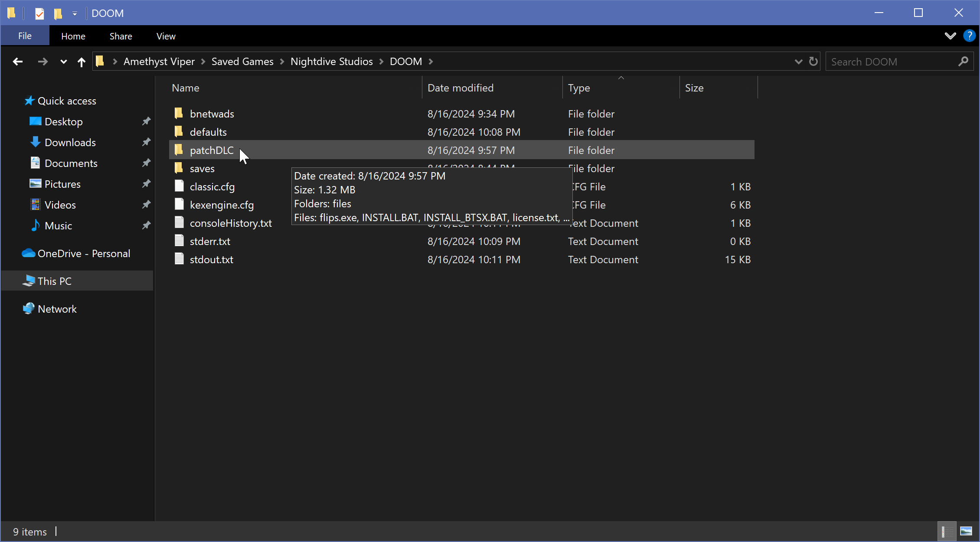Open the Help question mark icon

point(969,36)
